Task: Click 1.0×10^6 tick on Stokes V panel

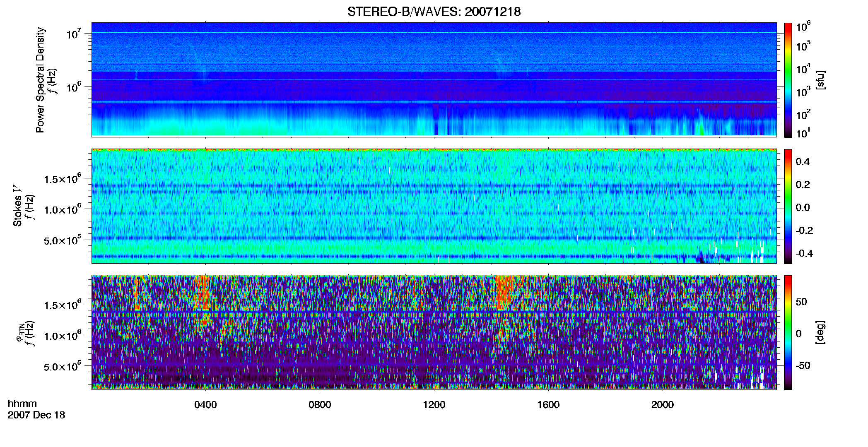Action: click(63, 209)
